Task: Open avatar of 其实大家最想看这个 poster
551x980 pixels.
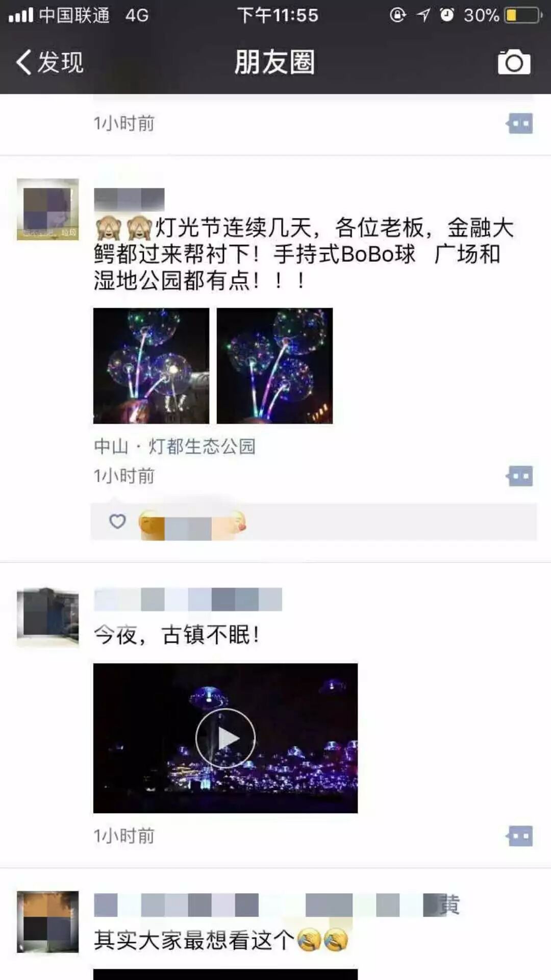Action: (48, 922)
